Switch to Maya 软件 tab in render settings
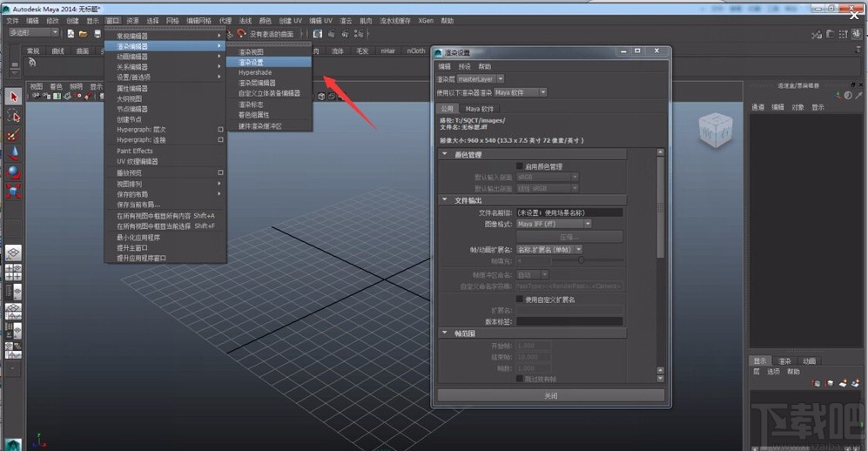Screen dimensions: 868x451 (x=480, y=109)
